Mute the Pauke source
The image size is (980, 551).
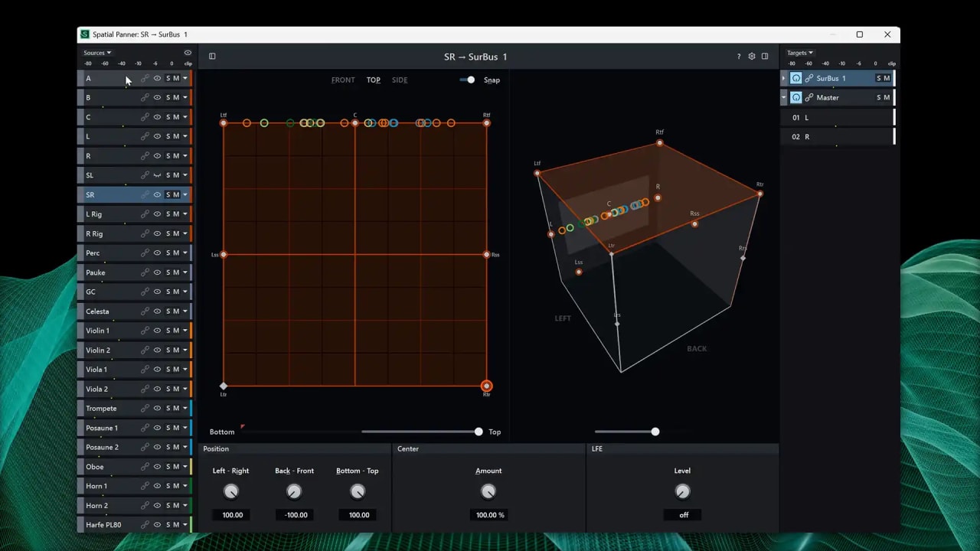(x=176, y=272)
